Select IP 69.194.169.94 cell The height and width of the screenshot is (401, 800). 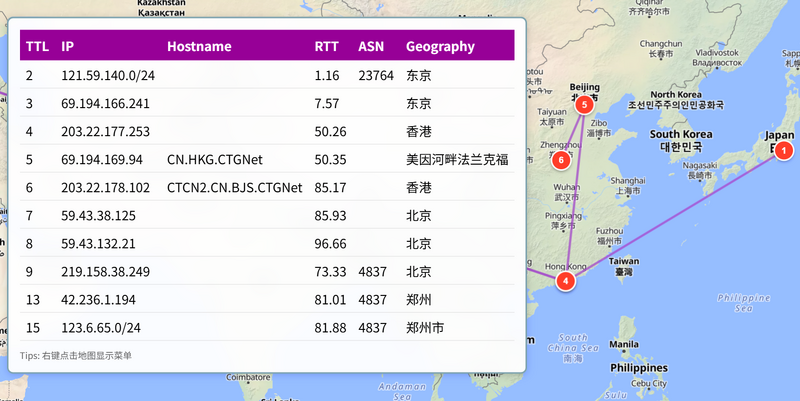(x=102, y=160)
